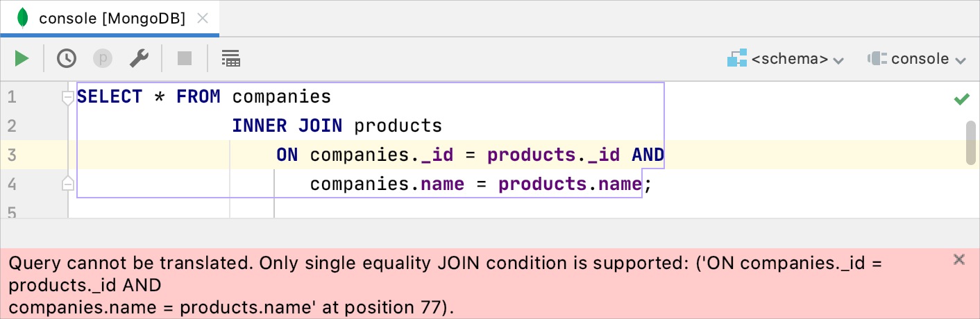The height and width of the screenshot is (319, 980).
Task: Click the schema icon in the toolbar
Action: (x=736, y=58)
